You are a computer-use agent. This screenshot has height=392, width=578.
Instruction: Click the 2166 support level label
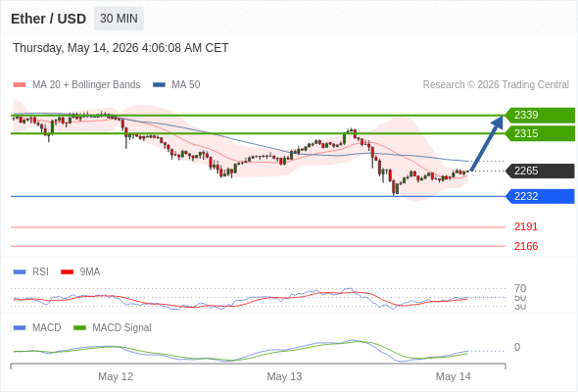click(526, 246)
